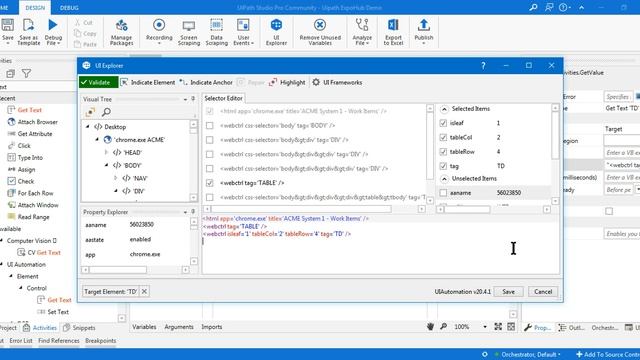Open Visual Tree panel dropdown arrow
Viewport: 640px width, 360px height.
point(185,99)
